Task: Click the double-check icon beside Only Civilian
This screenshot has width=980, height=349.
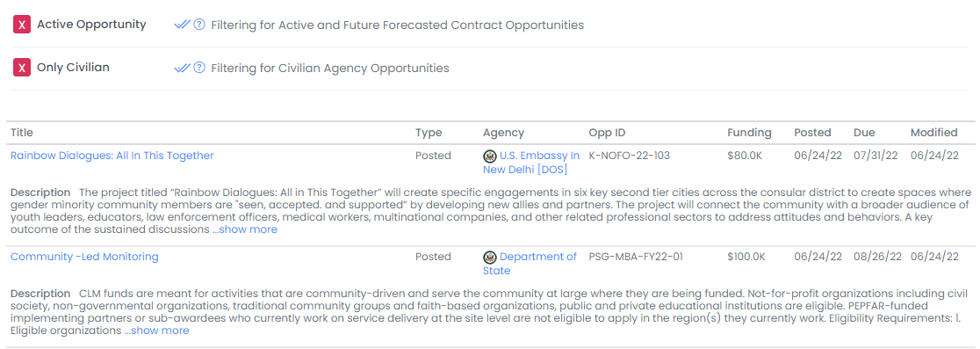Action: coord(182,68)
